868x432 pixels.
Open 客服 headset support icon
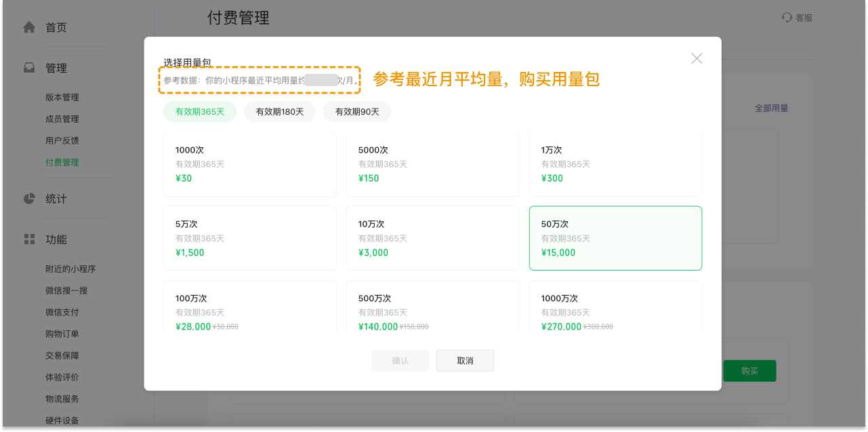(x=787, y=18)
